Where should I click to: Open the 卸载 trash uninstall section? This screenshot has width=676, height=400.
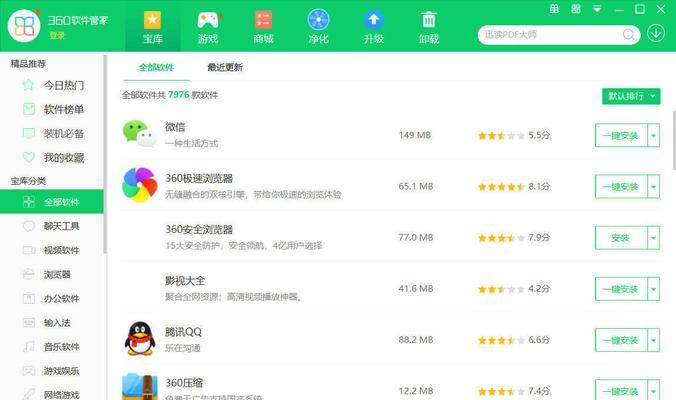[429, 28]
